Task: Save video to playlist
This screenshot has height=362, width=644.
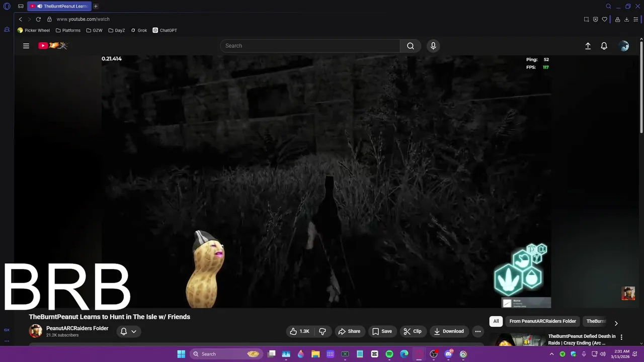Action: [x=382, y=331]
